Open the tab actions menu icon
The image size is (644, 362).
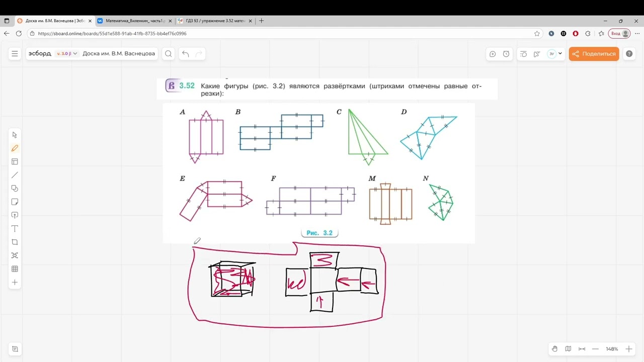coord(7,21)
